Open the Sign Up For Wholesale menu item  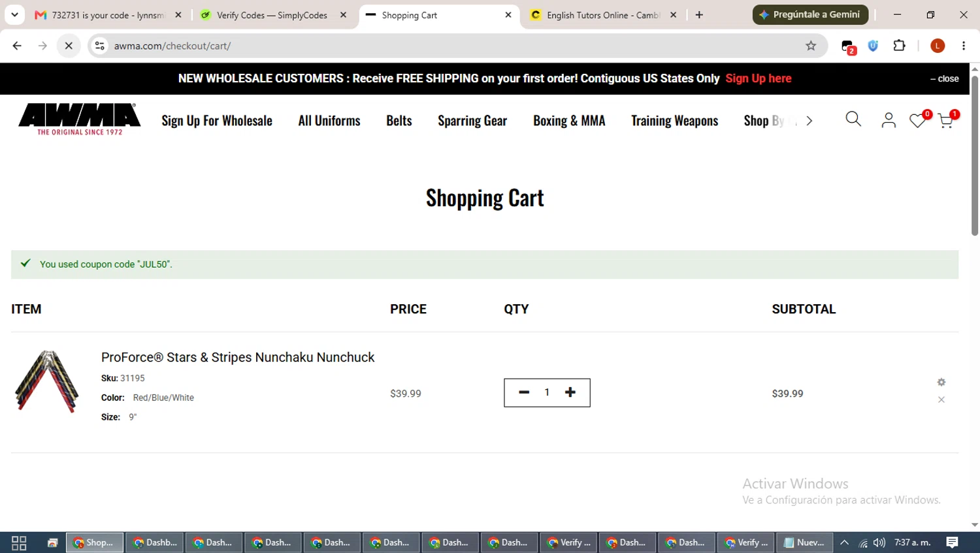(217, 121)
